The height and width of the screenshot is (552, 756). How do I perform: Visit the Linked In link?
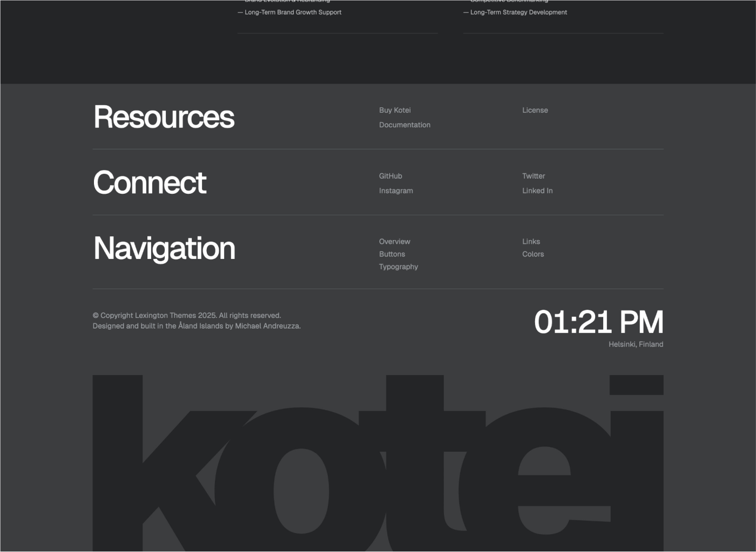tap(537, 190)
